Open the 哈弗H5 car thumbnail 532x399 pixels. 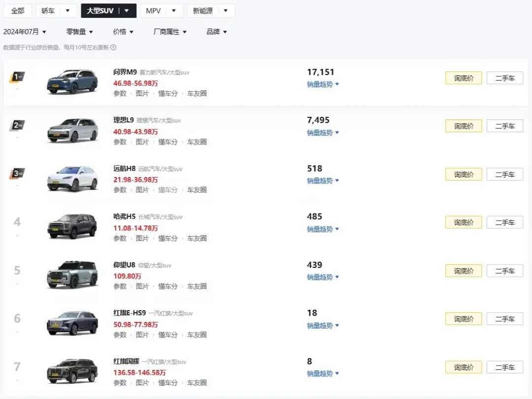coord(72,226)
